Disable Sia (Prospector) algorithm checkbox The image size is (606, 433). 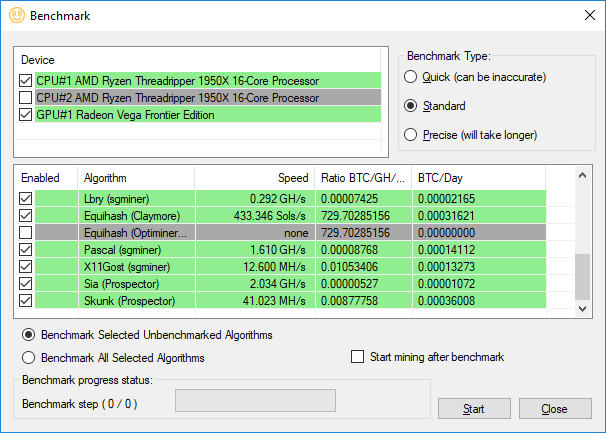pyautogui.click(x=26, y=284)
